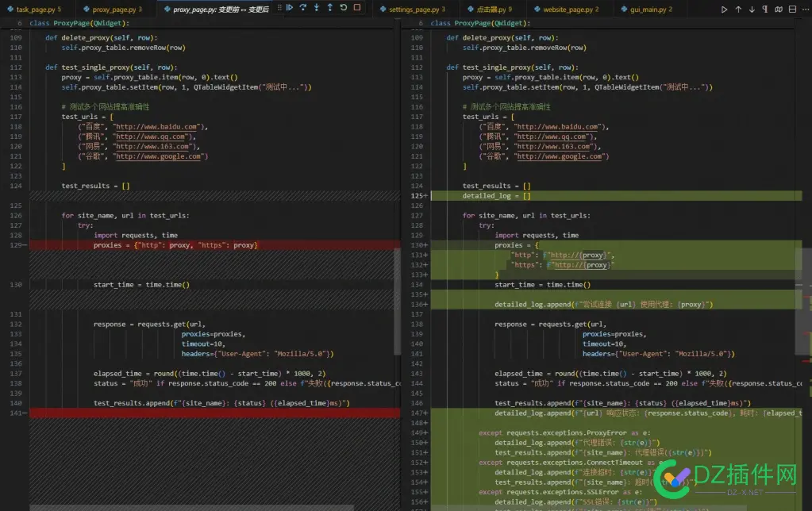
Task: Restart the debugging session
Action: [x=344, y=8]
